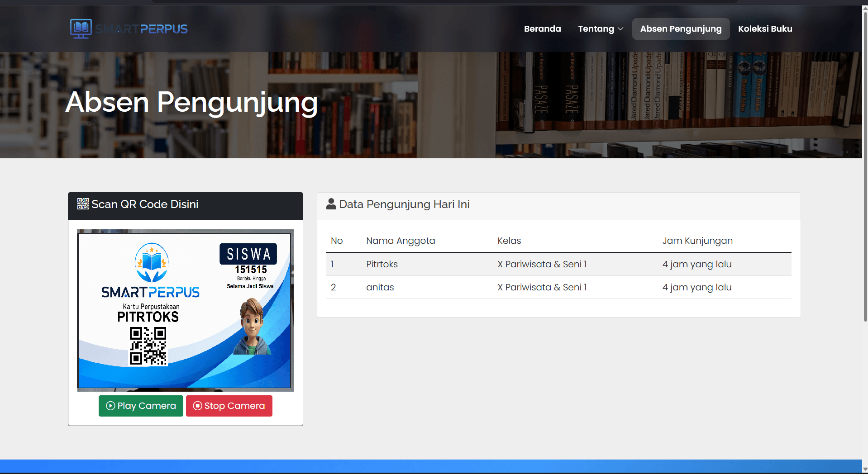Click the QR code on the library card preview

pyautogui.click(x=148, y=346)
